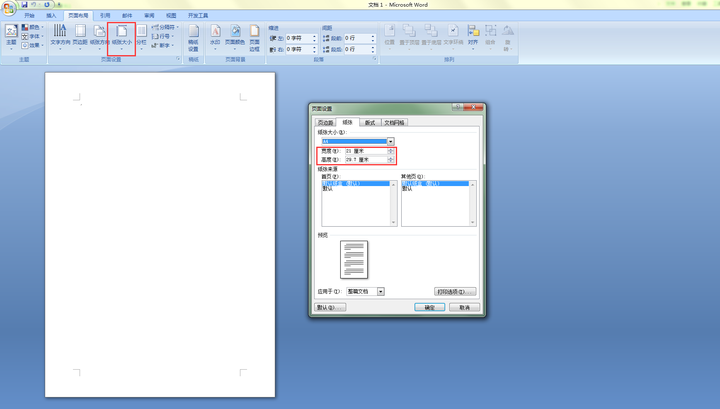Open the theme 效果 (Effects) menu
This screenshot has width=720, height=409.
point(33,45)
